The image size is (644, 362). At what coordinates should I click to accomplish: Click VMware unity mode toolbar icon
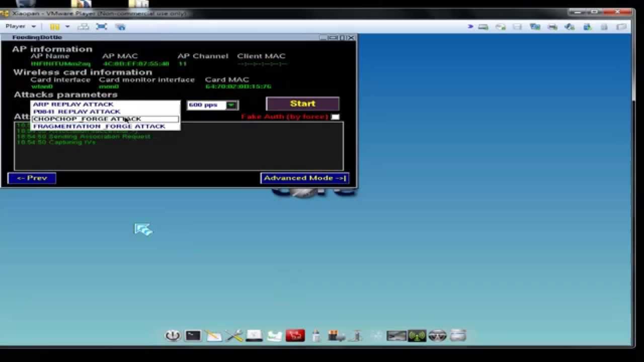click(120, 26)
